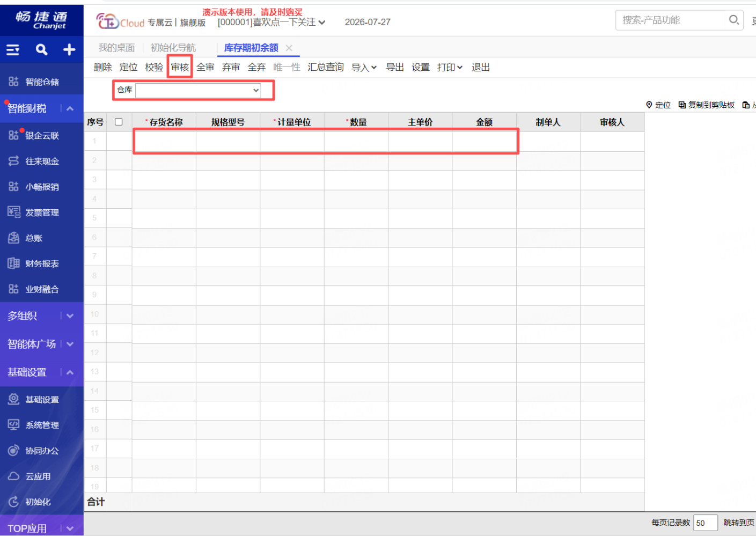Click the date 2026-07-27 in header

[368, 22]
